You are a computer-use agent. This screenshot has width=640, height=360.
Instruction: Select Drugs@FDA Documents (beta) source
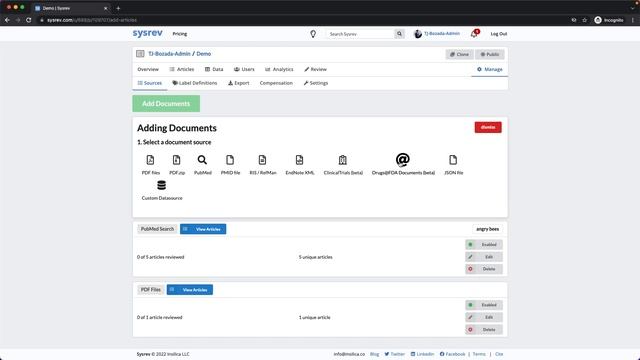click(x=403, y=164)
